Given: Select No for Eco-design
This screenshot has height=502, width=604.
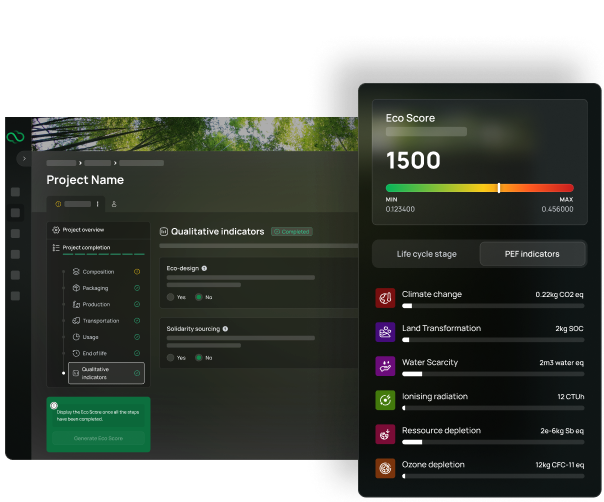Looking at the screenshot, I should coord(199,297).
